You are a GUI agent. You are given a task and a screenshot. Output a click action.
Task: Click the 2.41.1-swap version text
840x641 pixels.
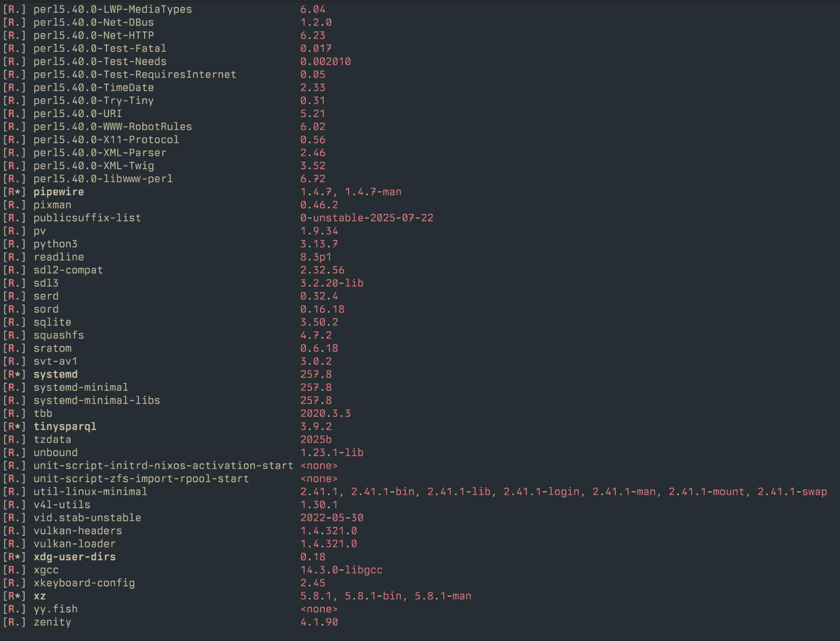792,491
